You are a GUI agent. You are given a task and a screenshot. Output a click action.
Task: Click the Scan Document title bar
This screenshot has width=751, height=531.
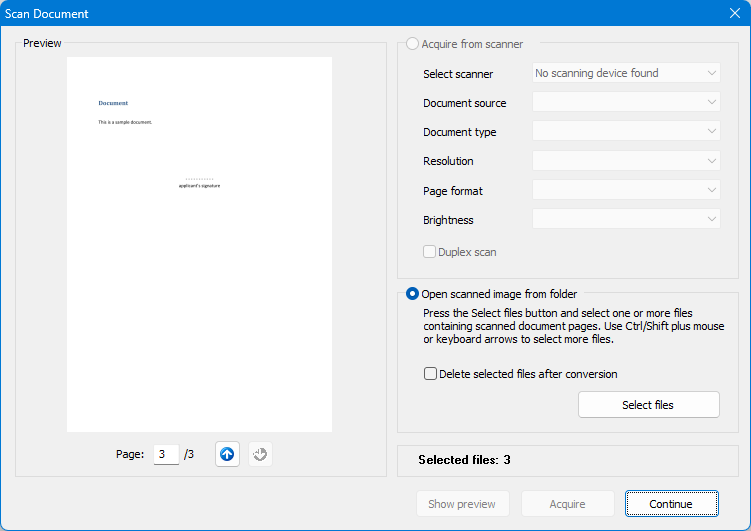coord(350,14)
